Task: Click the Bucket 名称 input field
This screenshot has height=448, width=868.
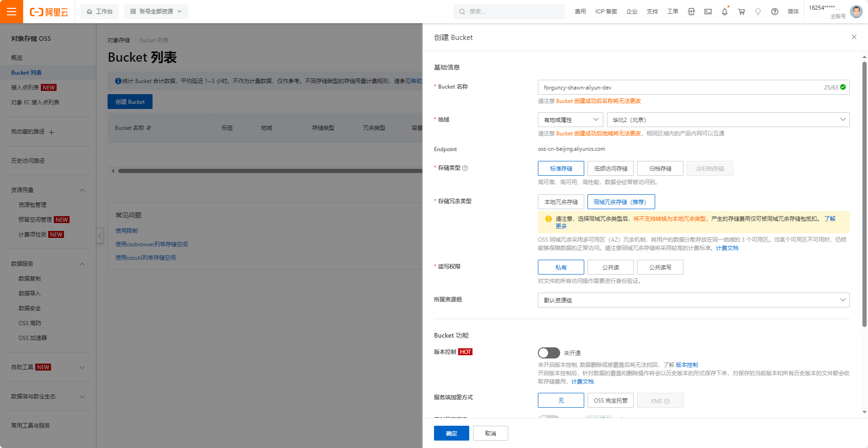Action: 694,87
